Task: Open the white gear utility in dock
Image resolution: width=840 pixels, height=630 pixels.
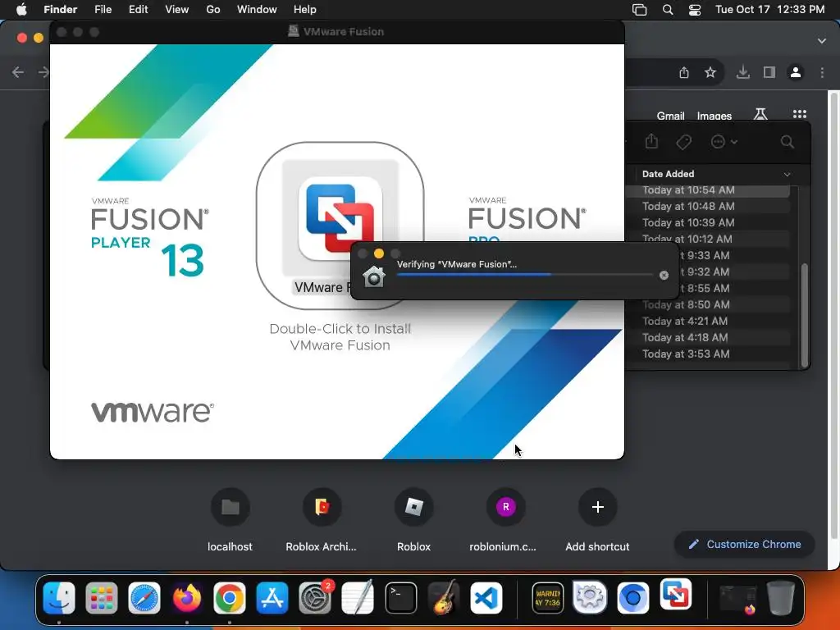Action: coord(590,597)
